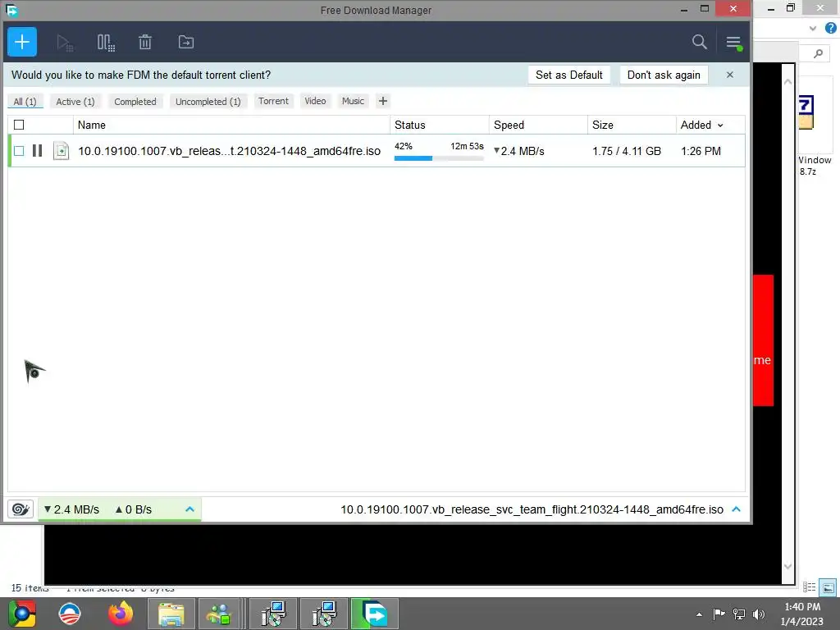Pause the selected downloads from the toolbar pause icon
The image size is (840, 630).
pos(106,43)
